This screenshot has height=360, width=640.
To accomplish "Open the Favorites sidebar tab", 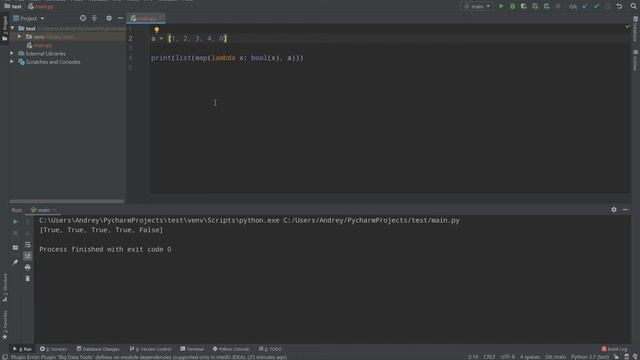I will [x=4, y=325].
